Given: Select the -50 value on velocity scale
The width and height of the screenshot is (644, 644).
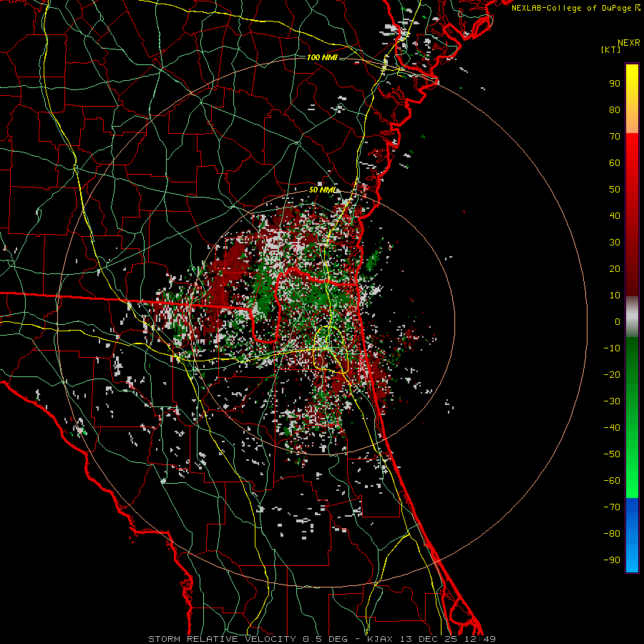Looking at the screenshot, I should coord(612,454).
